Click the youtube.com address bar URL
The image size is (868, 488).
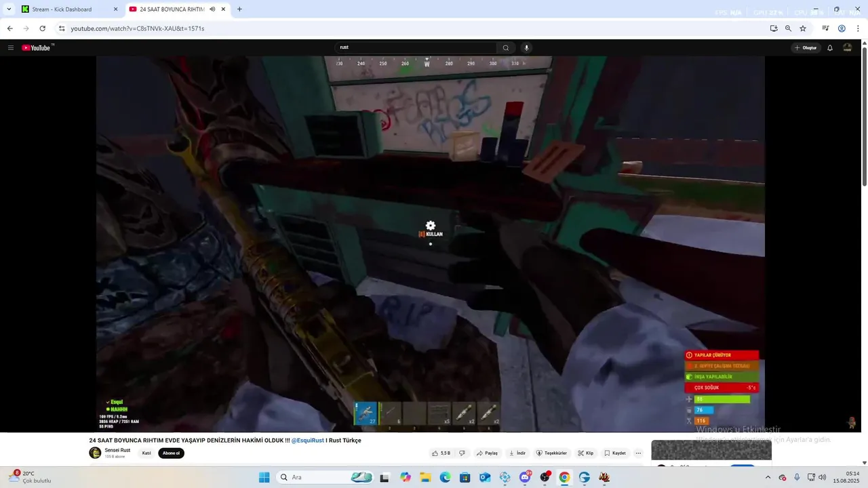pos(138,28)
